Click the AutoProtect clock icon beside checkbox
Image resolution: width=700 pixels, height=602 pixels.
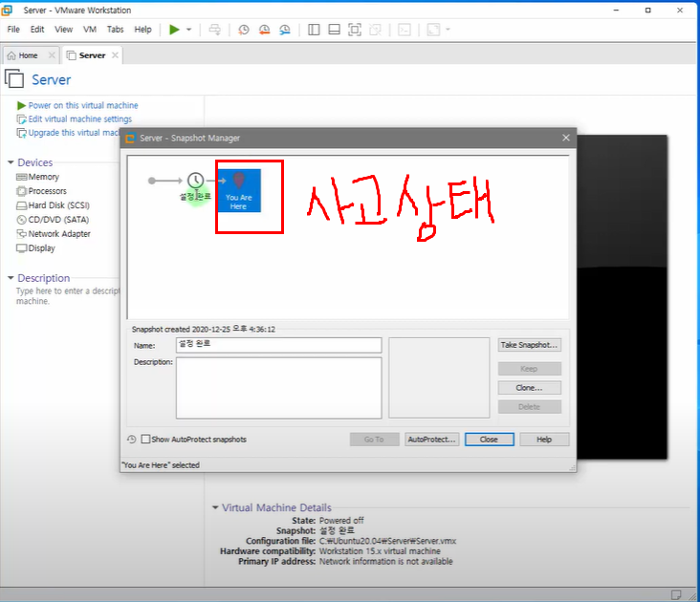[x=131, y=440]
